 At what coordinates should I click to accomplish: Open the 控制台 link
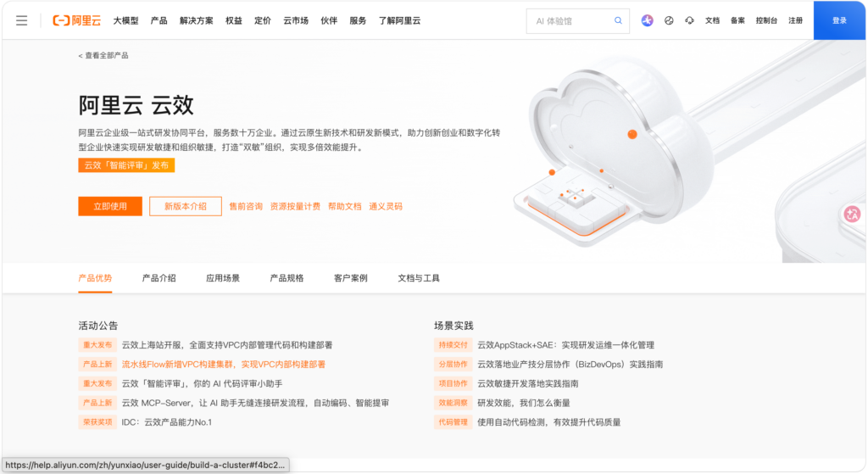pyautogui.click(x=766, y=20)
